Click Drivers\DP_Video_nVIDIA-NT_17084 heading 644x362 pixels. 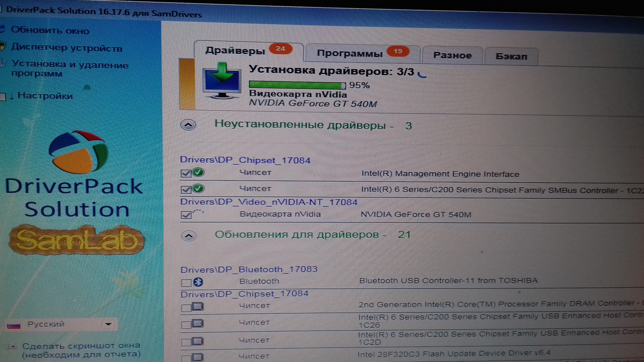pyautogui.click(x=269, y=202)
